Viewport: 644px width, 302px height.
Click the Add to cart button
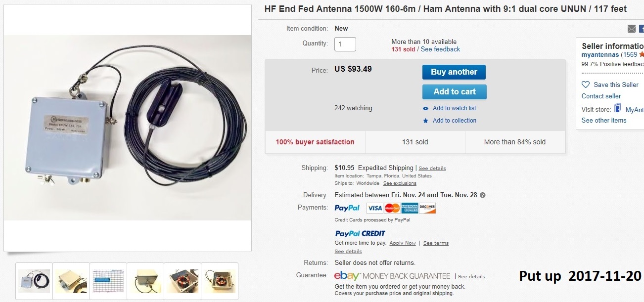click(x=455, y=92)
